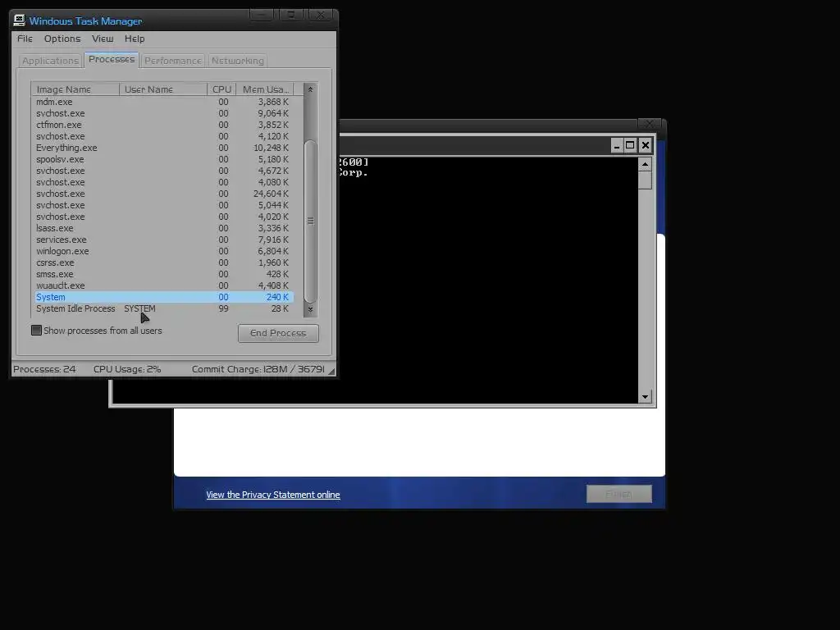Select the Everything.exe process

[x=162, y=148]
